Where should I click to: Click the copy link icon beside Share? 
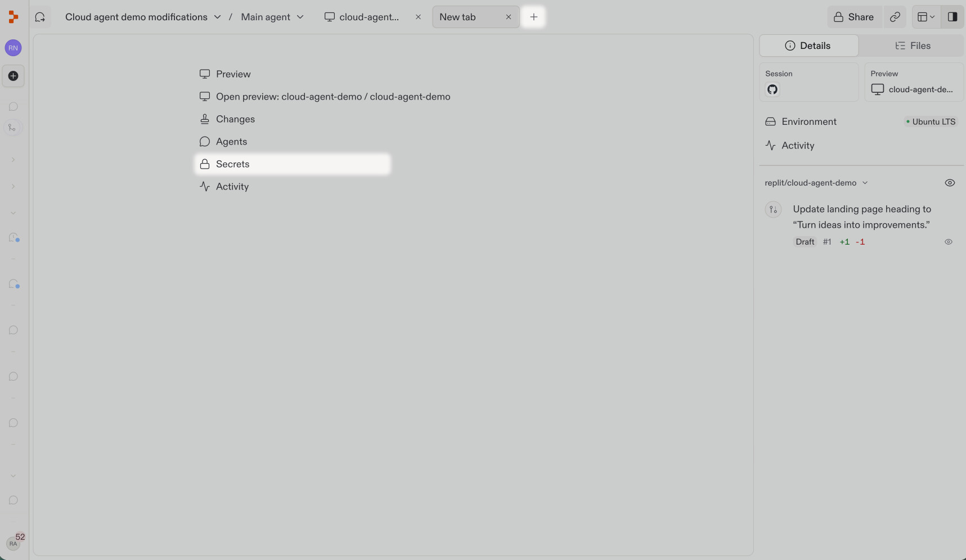point(895,17)
